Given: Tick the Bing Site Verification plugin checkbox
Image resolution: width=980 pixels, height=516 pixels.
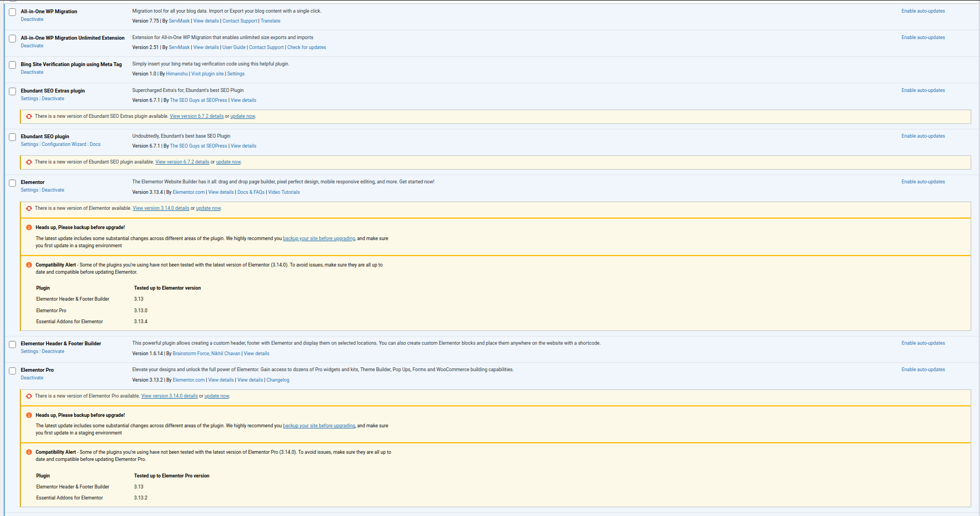Looking at the screenshot, I should pyautogui.click(x=12, y=65).
